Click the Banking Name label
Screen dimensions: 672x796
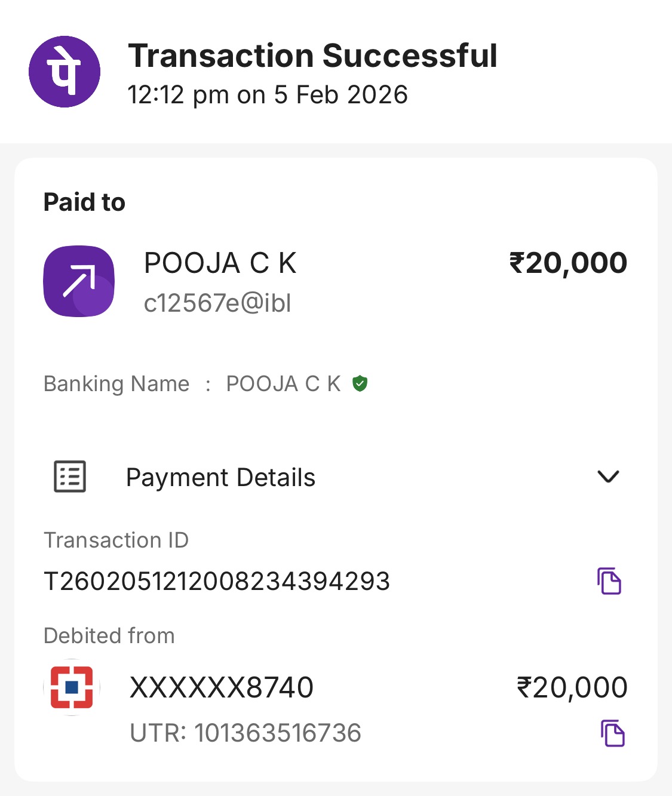pos(116,383)
